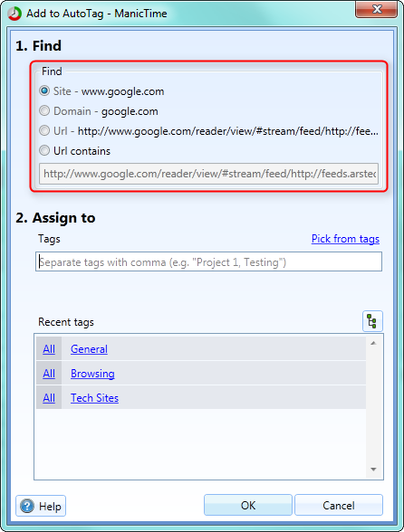
Task: Click the General recent tag link
Action: (89, 349)
